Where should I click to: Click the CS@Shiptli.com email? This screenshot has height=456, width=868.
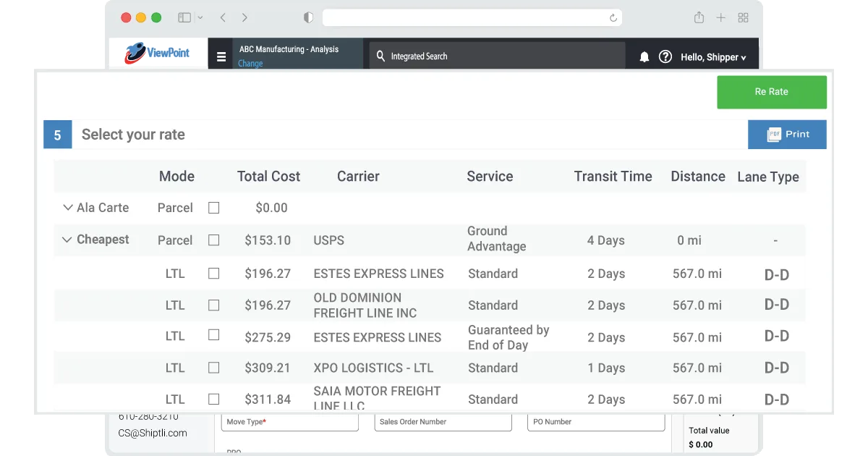click(153, 433)
